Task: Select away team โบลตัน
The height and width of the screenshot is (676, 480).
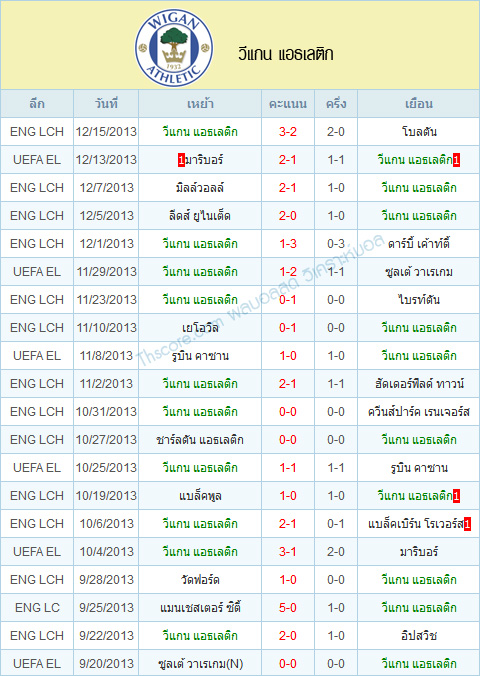Action: tap(419, 131)
